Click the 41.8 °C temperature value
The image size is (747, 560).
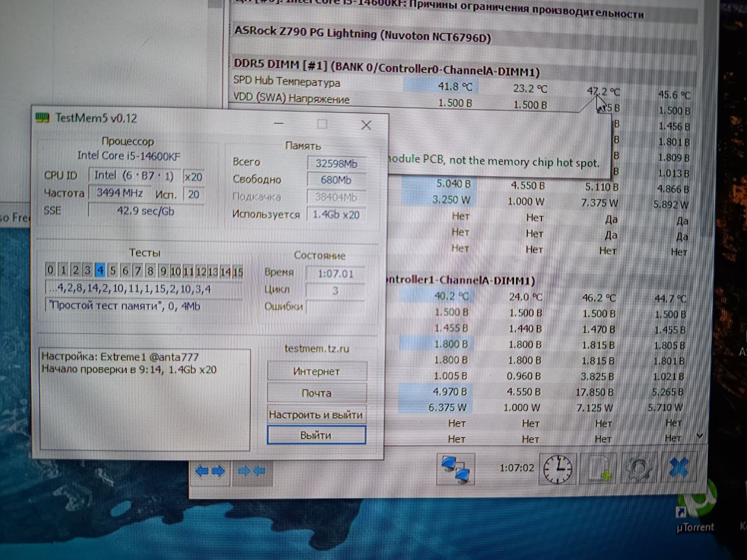[x=455, y=86]
